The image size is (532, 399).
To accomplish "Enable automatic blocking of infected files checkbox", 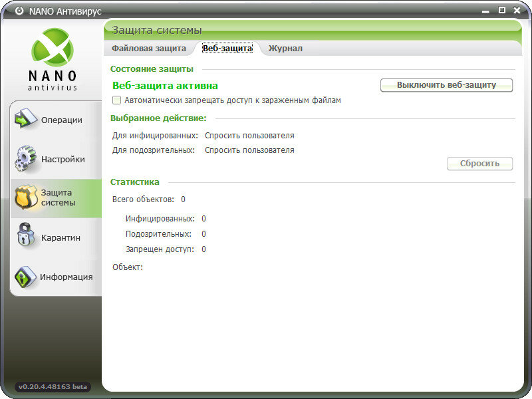I will 117,100.
